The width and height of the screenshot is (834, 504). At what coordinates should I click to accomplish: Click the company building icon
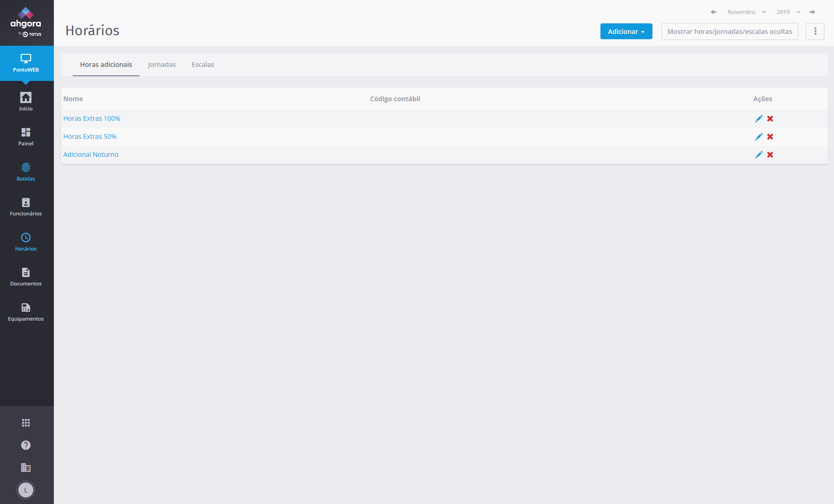pos(26,468)
